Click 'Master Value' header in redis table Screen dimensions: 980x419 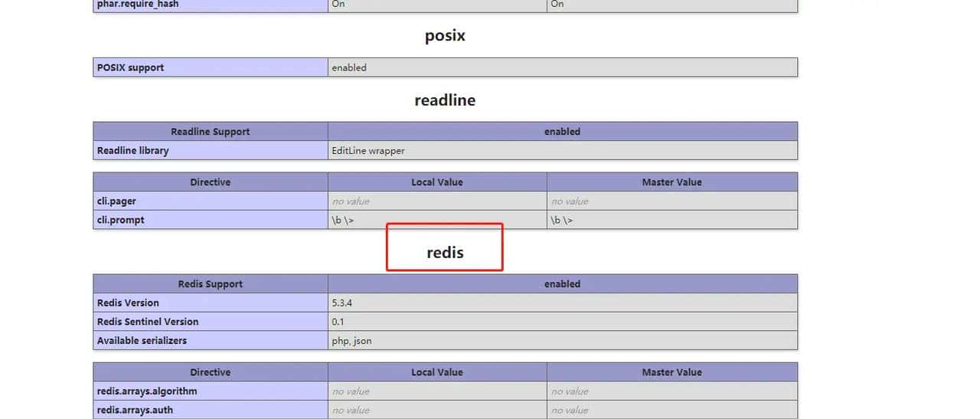(672, 372)
